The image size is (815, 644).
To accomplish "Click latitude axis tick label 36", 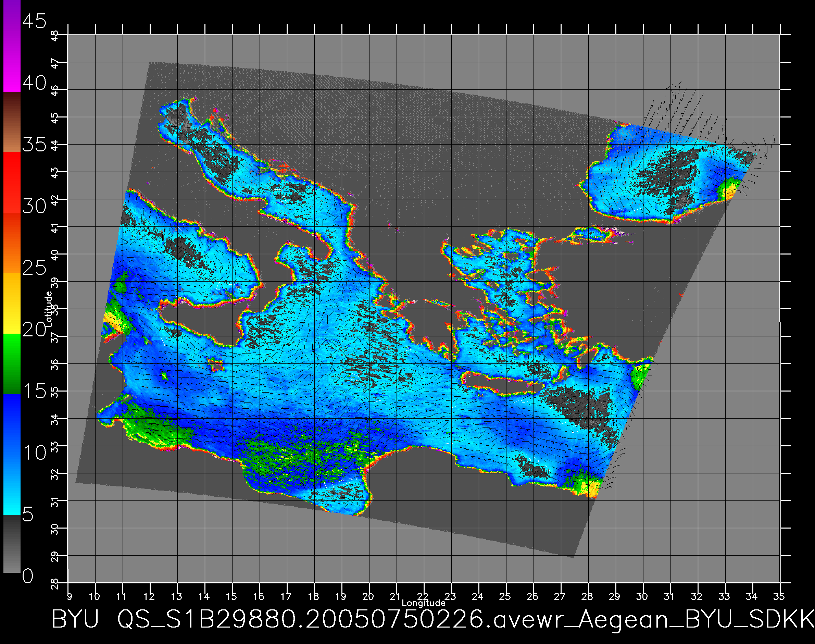I will (x=55, y=365).
